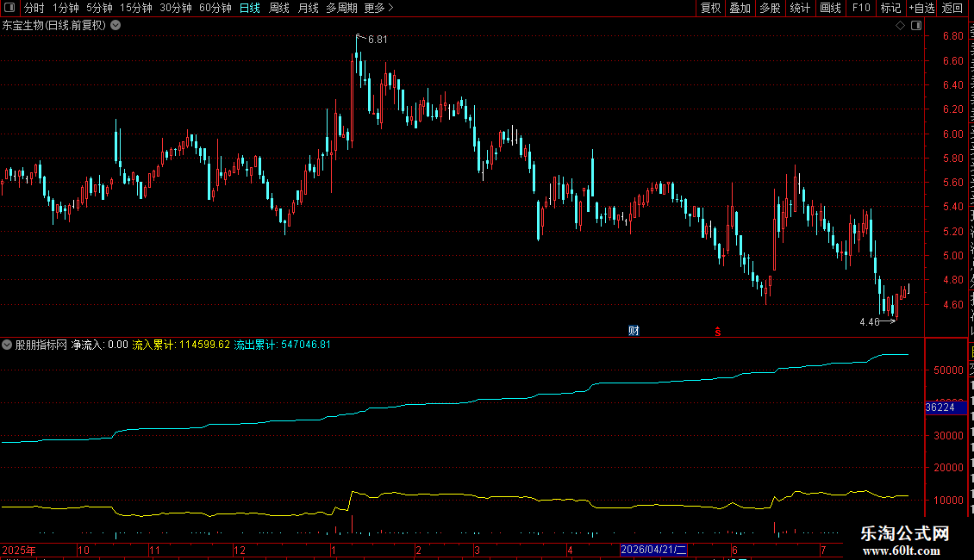The image size is (974, 560).
Task: Open F10 company info
Action: (861, 8)
